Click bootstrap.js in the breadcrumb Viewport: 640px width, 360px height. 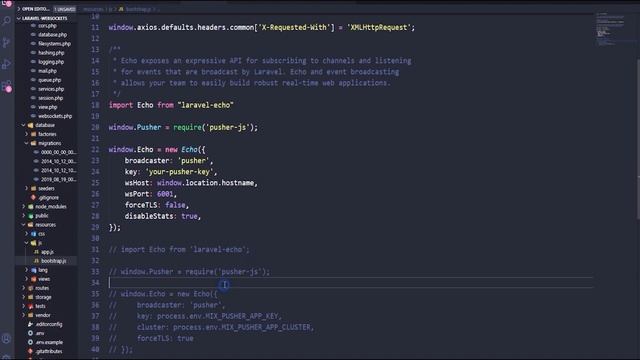tap(138, 9)
